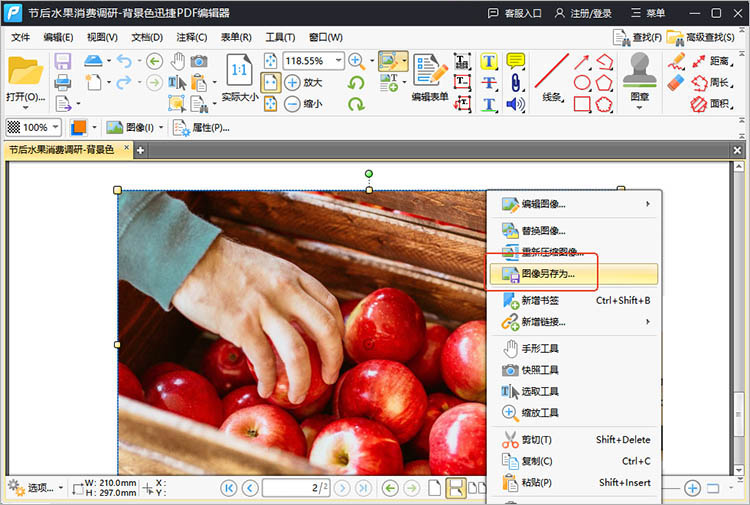This screenshot has height=505, width=750.
Task: Select the Underline Text tool
Action: tap(489, 104)
